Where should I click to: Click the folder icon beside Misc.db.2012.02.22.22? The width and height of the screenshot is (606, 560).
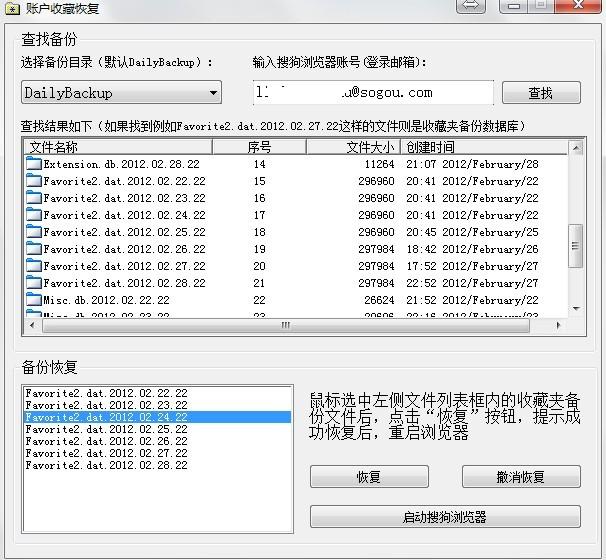click(34, 300)
